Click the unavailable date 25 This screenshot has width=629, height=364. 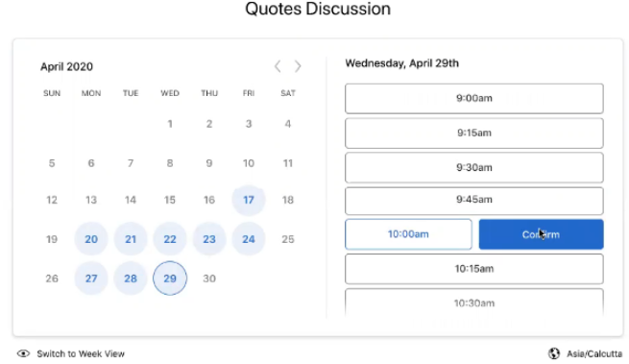[288, 239]
